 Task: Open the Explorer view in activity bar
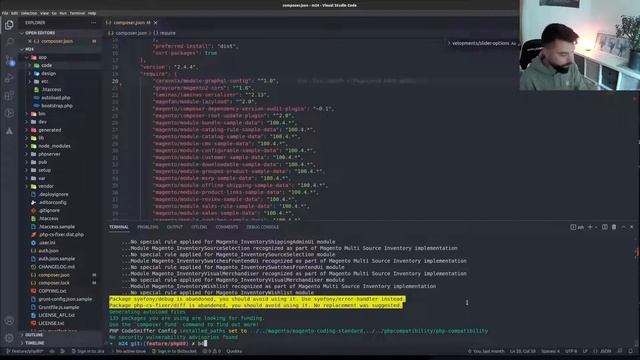[9, 25]
